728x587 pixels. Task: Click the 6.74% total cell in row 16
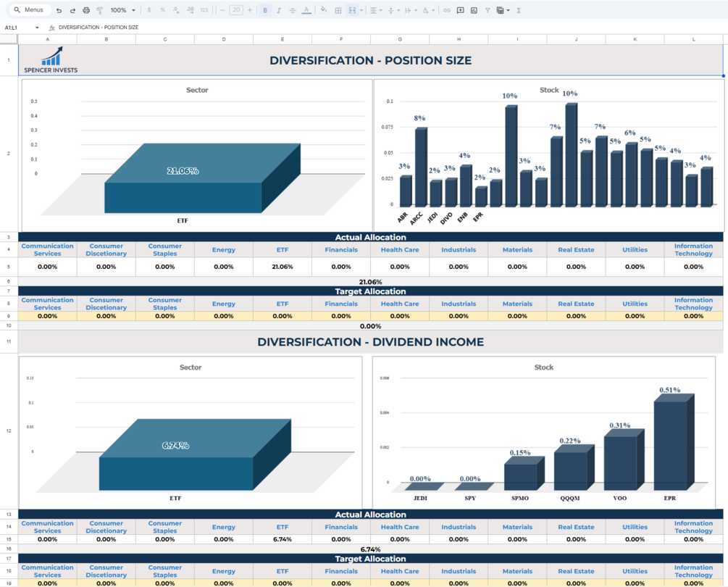coord(370,549)
